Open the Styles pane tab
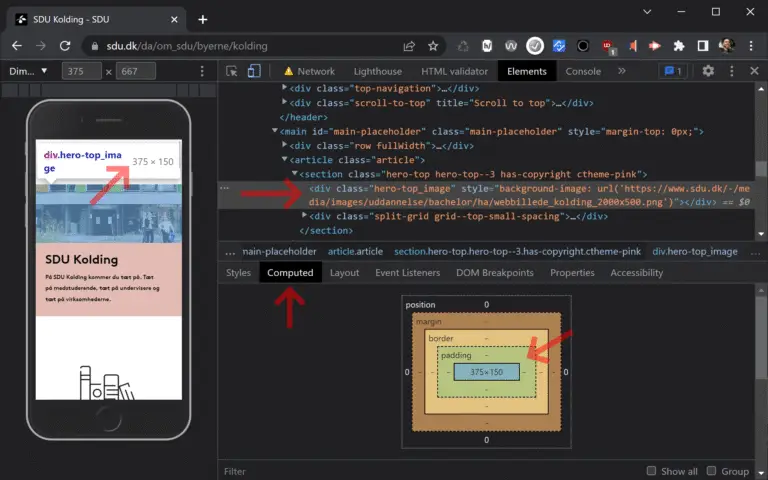 point(239,273)
